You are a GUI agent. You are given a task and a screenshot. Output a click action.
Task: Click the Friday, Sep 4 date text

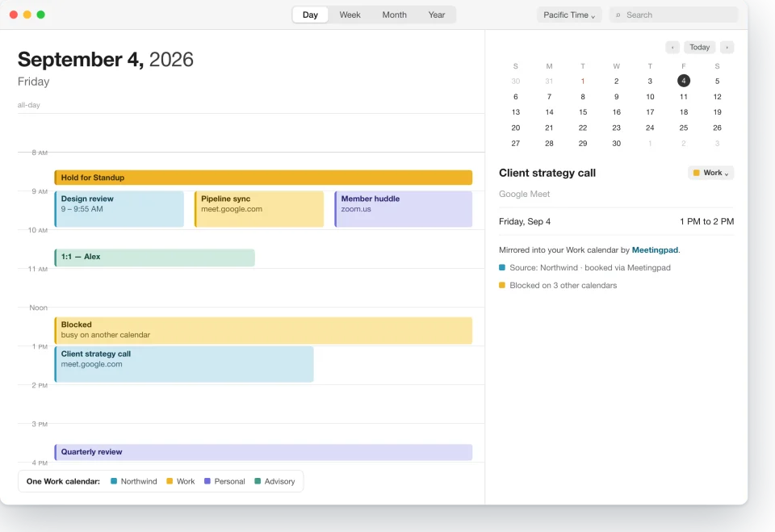coord(525,221)
